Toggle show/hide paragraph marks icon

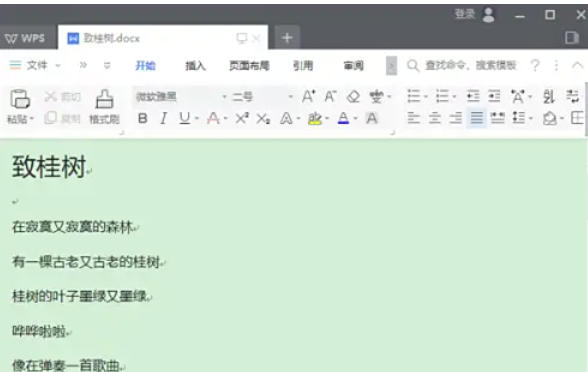point(572,96)
